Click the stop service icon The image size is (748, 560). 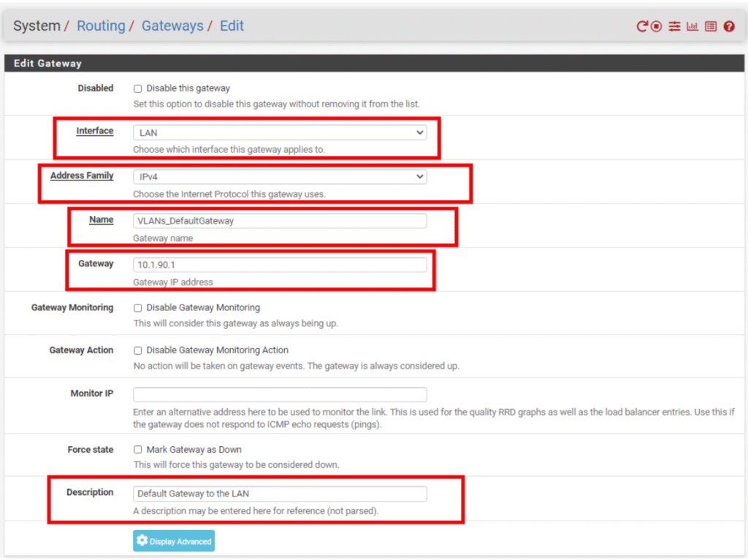click(x=657, y=26)
